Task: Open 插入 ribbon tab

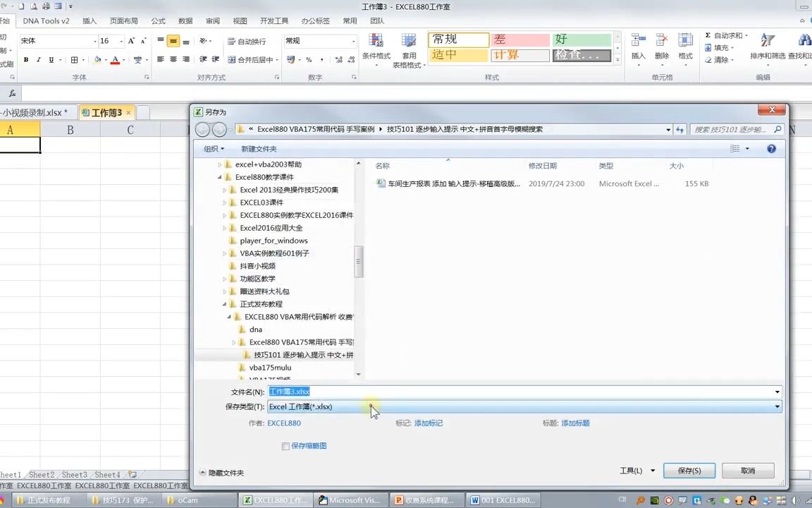Action: [x=90, y=20]
